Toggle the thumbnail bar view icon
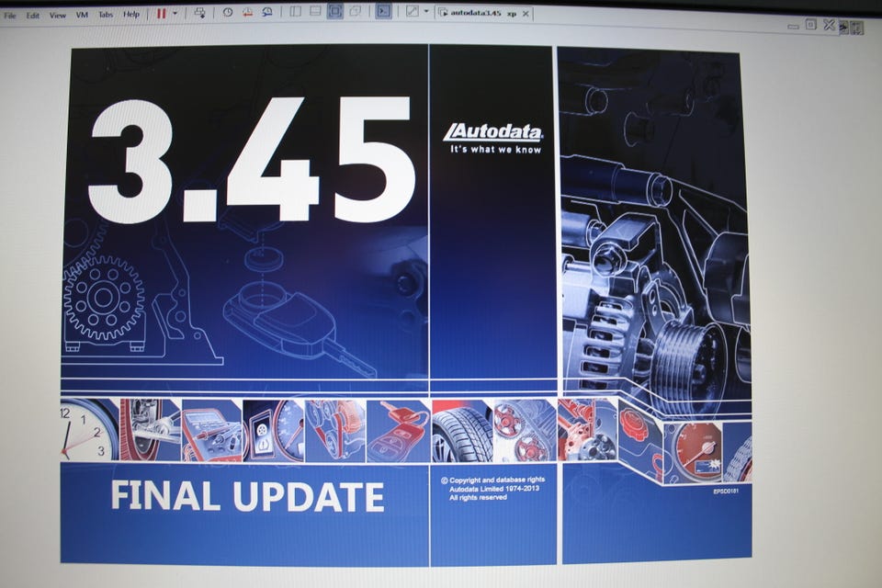Screen dimensions: 882x588 pos(315,11)
